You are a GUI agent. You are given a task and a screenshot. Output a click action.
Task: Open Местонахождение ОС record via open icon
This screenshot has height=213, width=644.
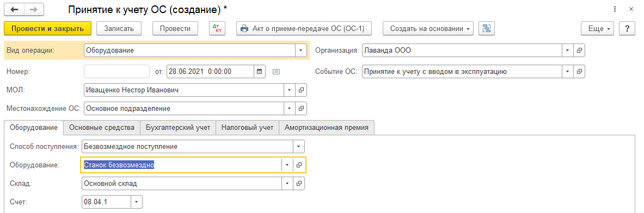[x=301, y=109]
